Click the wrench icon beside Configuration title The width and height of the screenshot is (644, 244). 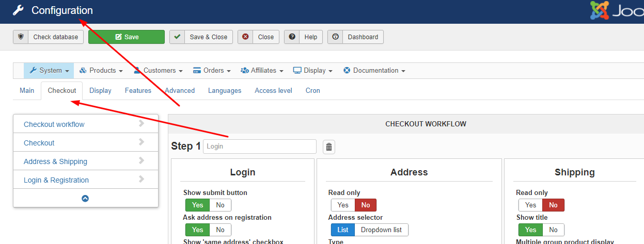[x=18, y=10]
